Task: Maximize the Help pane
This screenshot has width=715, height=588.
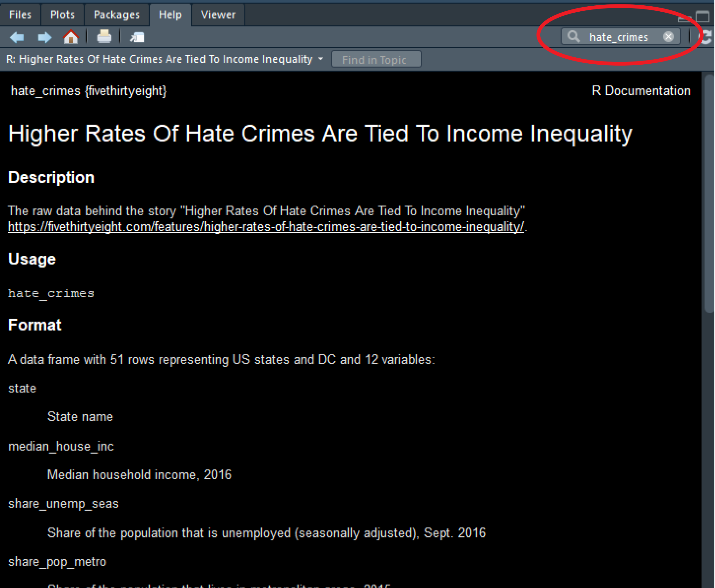Action: (702, 16)
